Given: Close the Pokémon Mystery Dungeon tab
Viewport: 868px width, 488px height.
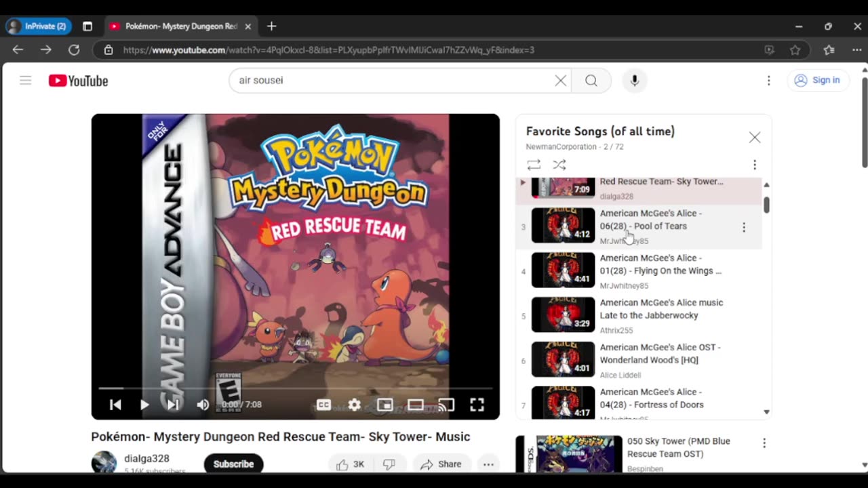Looking at the screenshot, I should [x=248, y=26].
